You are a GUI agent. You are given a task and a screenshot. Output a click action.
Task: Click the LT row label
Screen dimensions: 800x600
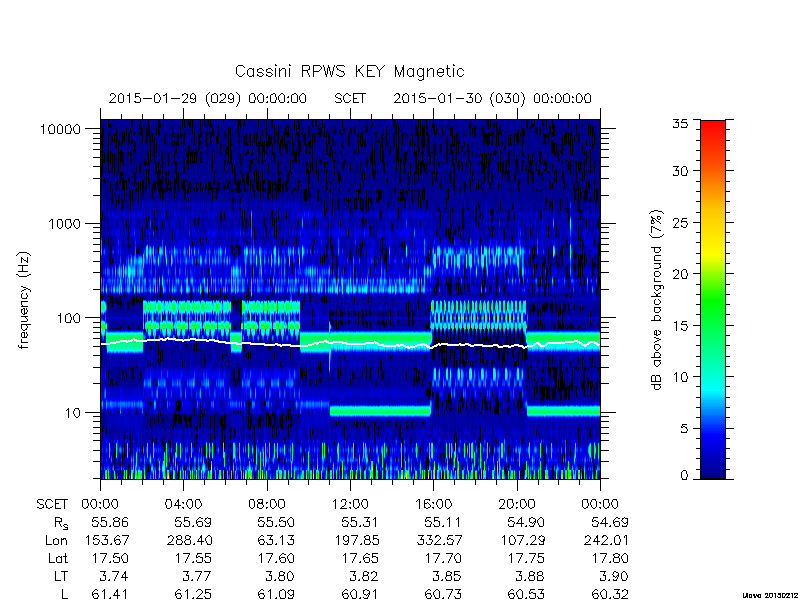pos(61,576)
